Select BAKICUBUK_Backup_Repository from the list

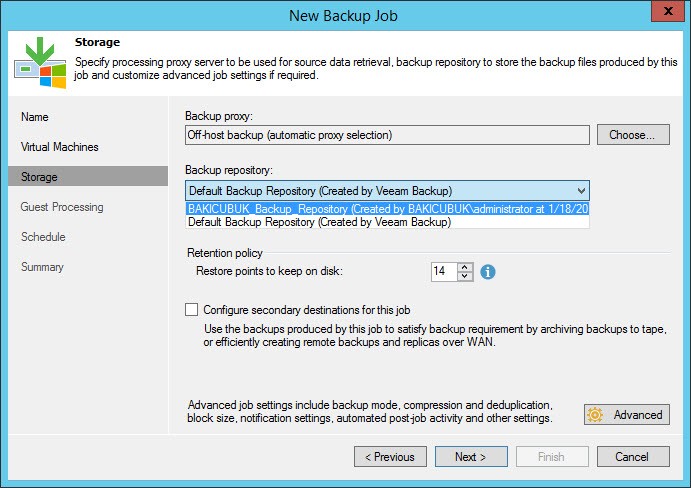click(x=387, y=209)
